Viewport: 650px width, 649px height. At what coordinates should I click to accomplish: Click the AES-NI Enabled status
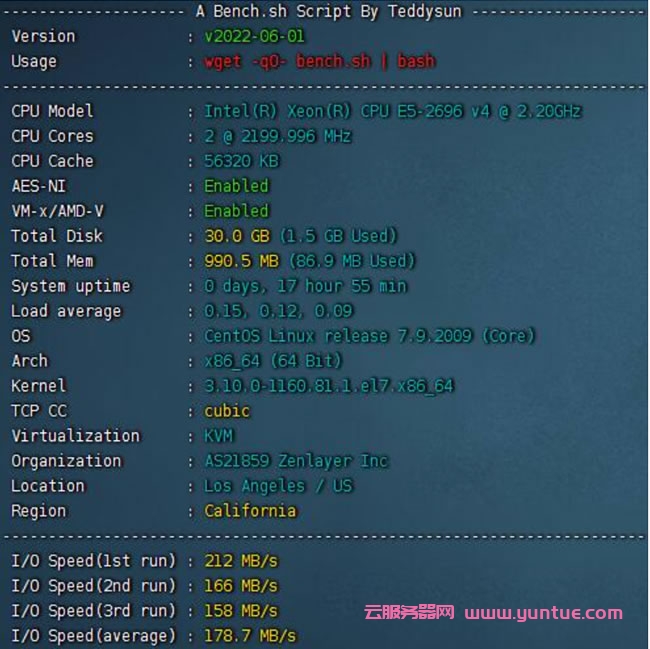pyautogui.click(x=236, y=186)
